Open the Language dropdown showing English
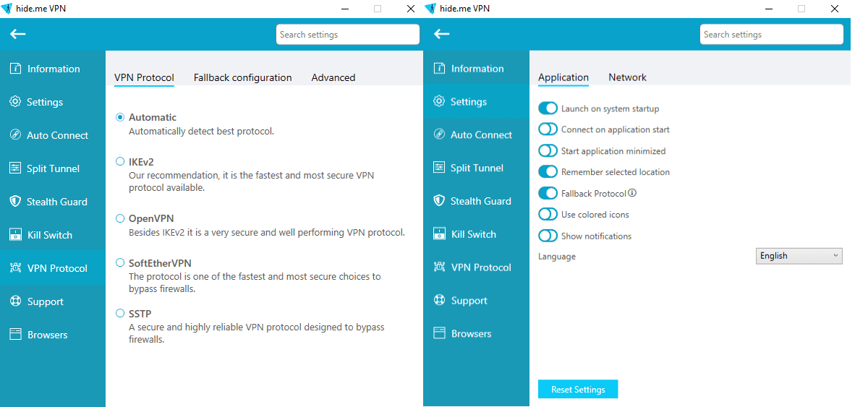868x407 pixels. [799, 256]
